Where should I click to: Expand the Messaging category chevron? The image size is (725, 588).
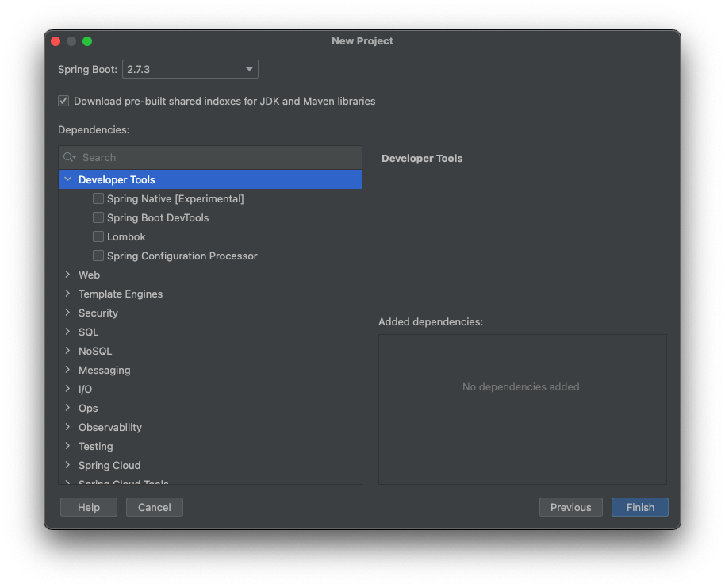[x=68, y=369]
